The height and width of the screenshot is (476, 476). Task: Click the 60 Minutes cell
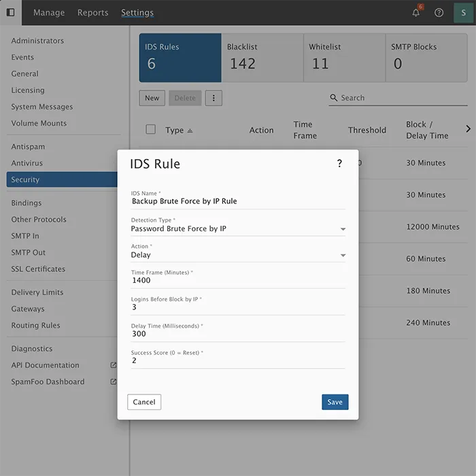tap(426, 259)
